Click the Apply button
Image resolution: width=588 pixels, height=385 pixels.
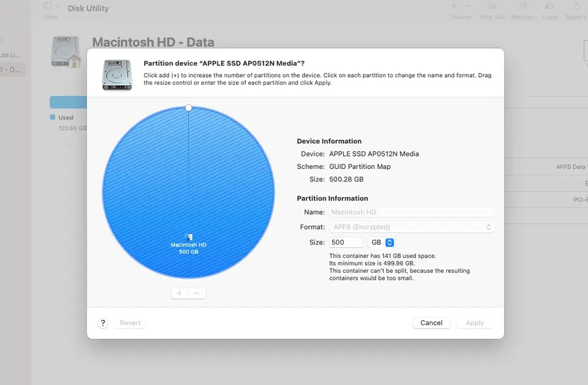pos(475,323)
